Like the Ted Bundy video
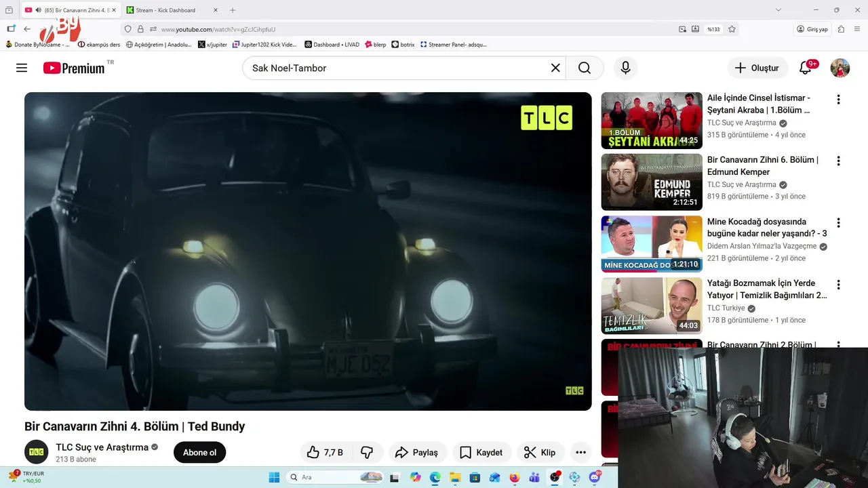 pos(325,452)
